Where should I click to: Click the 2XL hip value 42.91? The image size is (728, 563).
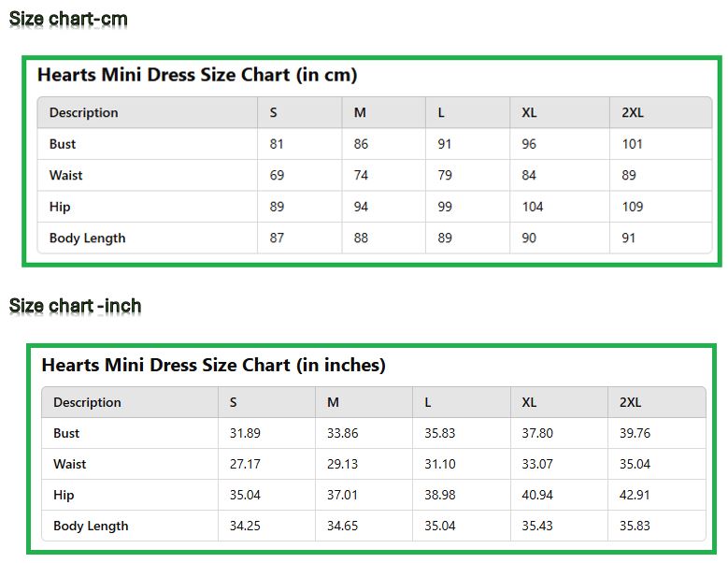pos(635,495)
